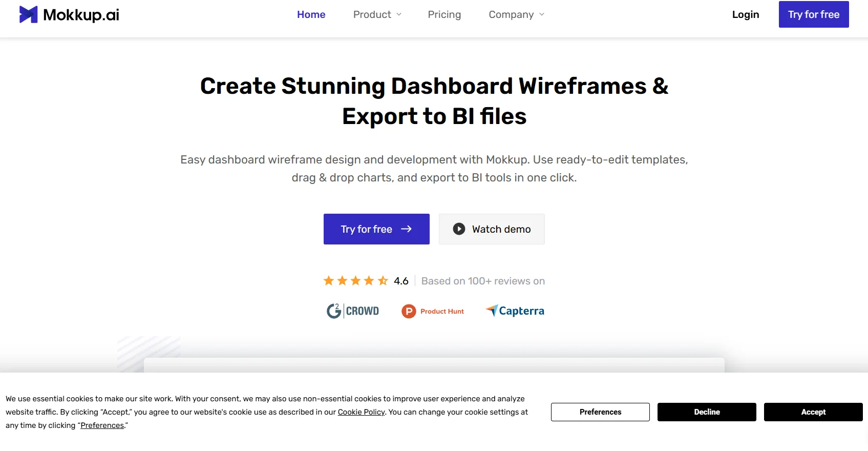
Task: Click the underlined Preferences text link
Action: coord(102,425)
